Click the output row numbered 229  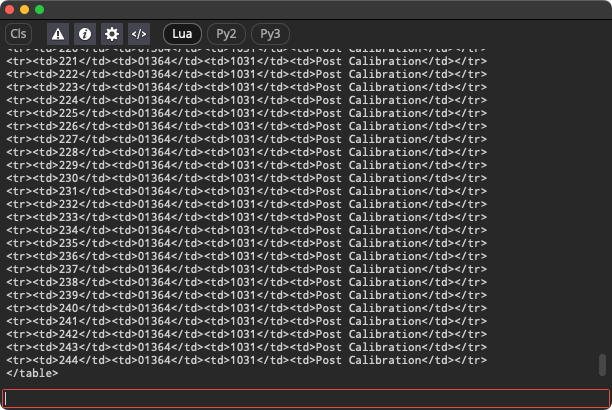pyautogui.click(x=247, y=165)
